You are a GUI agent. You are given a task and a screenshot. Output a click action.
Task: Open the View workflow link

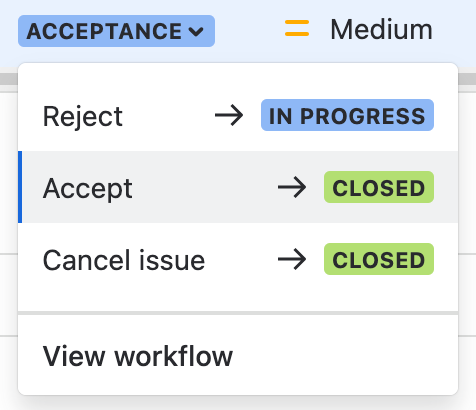(238, 356)
